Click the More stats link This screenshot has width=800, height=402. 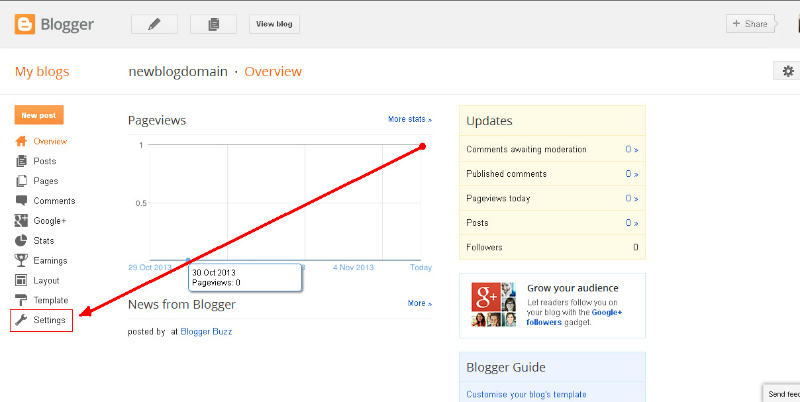point(410,119)
